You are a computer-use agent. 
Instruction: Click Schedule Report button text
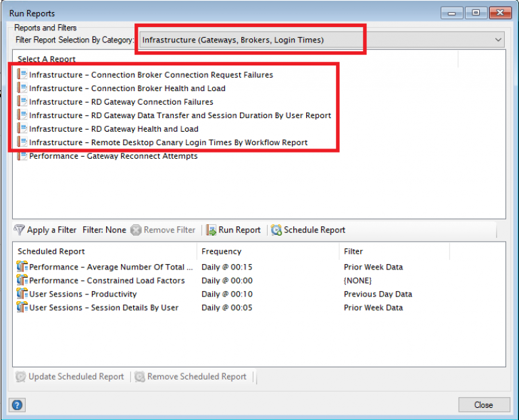(314, 230)
